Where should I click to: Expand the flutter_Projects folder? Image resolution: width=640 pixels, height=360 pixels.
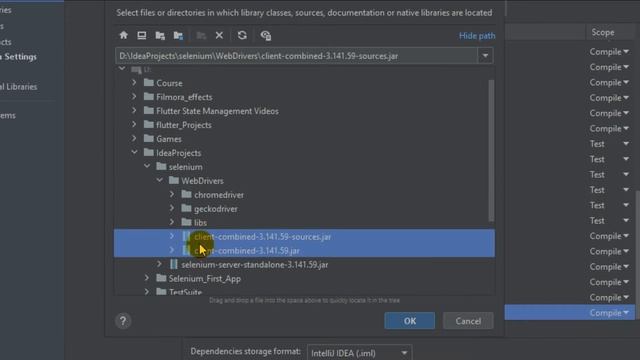[134, 124]
